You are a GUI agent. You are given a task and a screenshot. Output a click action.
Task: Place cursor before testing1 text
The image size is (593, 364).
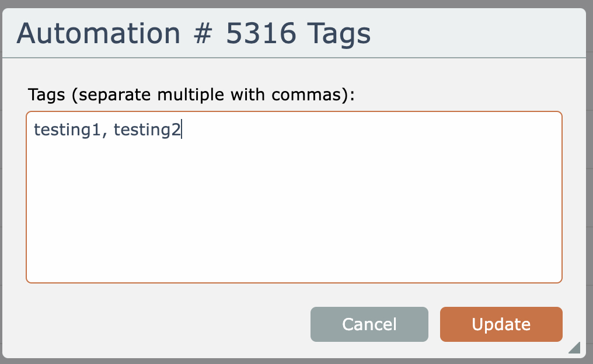34,129
